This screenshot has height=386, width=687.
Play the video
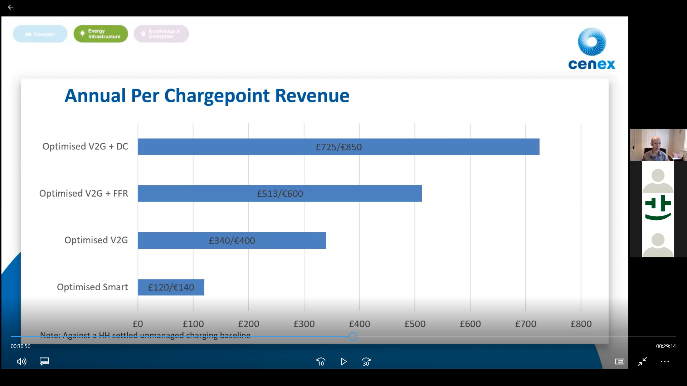[x=344, y=361]
